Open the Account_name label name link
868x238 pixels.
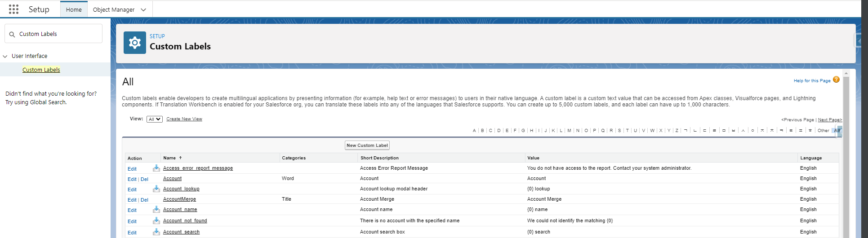[180, 209]
